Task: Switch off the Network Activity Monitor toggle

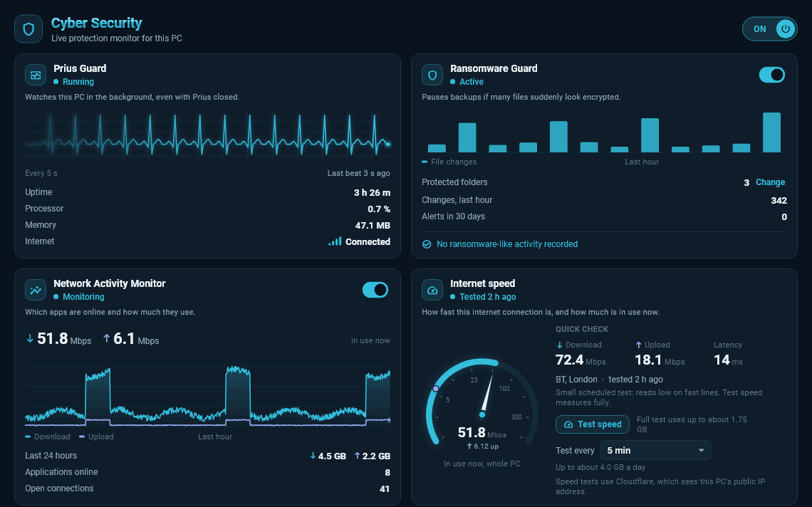Action: [x=375, y=290]
